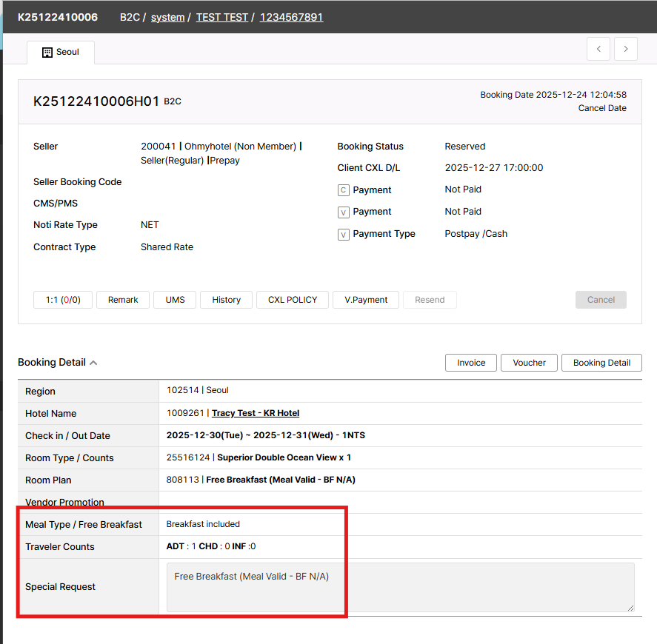This screenshot has height=644, width=657.
Task: View booking History
Action: click(x=226, y=300)
